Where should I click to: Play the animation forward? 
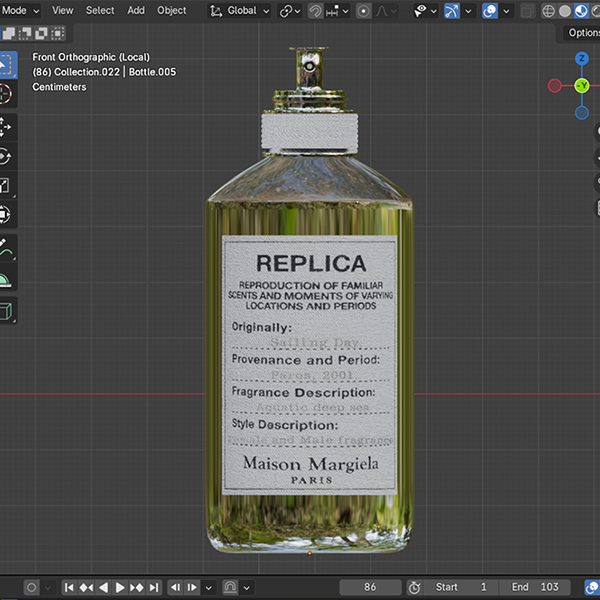(x=120, y=587)
